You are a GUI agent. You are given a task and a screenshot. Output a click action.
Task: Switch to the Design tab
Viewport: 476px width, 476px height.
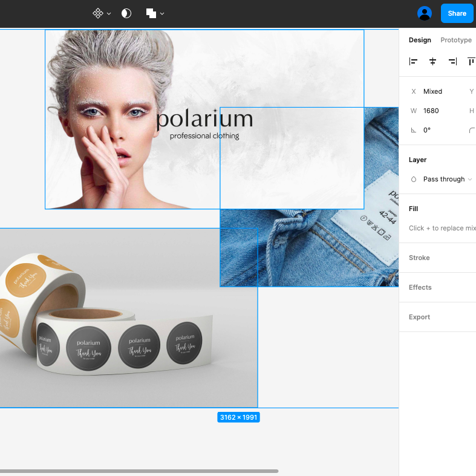[x=420, y=40]
